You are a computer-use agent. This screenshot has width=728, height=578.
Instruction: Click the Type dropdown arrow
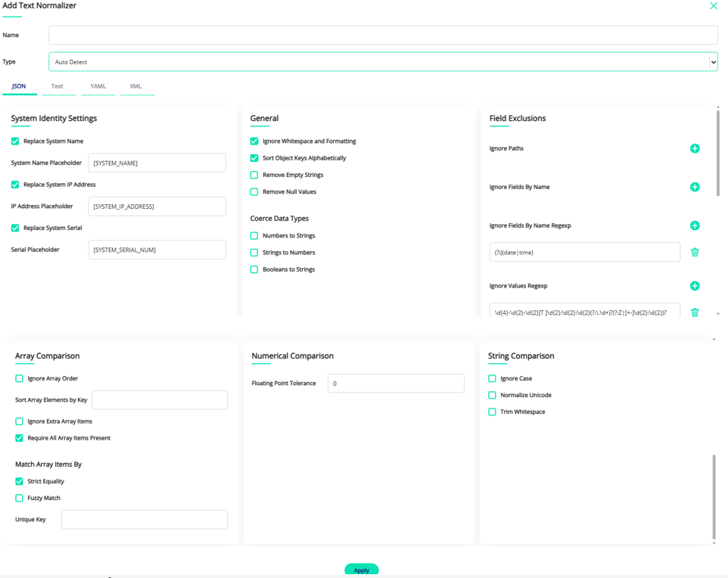coord(713,62)
